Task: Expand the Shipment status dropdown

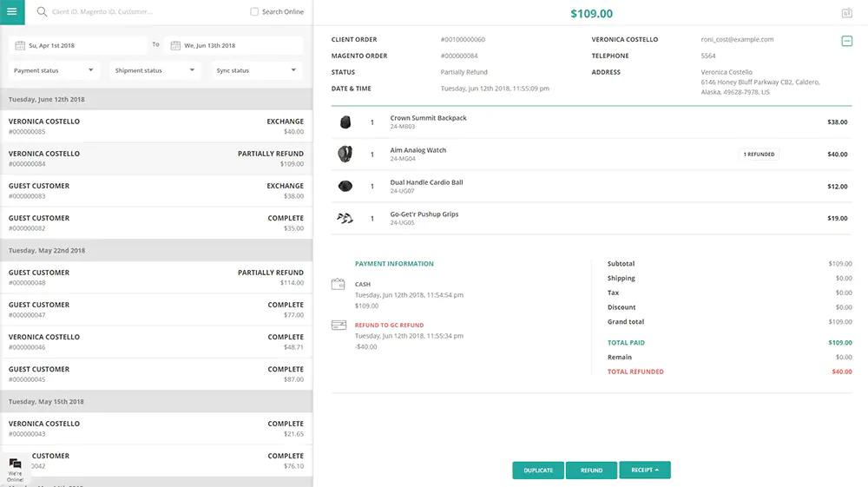Action: pos(155,70)
